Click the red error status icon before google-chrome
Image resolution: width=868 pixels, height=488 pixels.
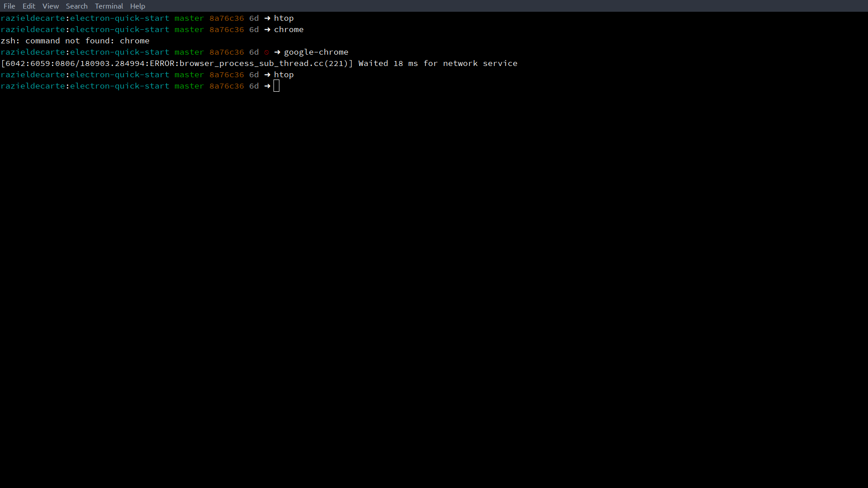point(267,52)
